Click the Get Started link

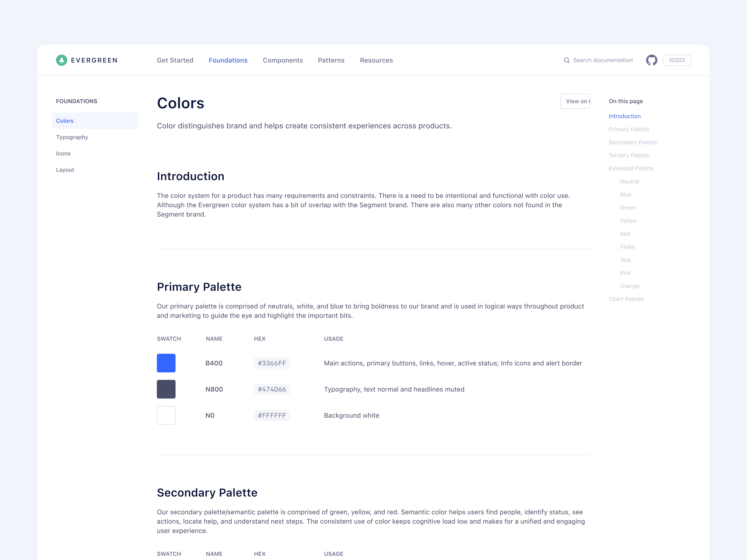175,60
